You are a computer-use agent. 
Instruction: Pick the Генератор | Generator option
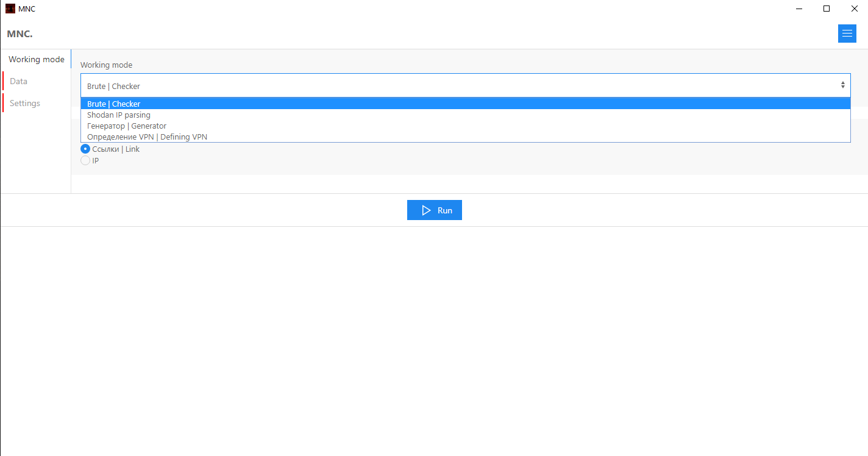[x=127, y=126]
